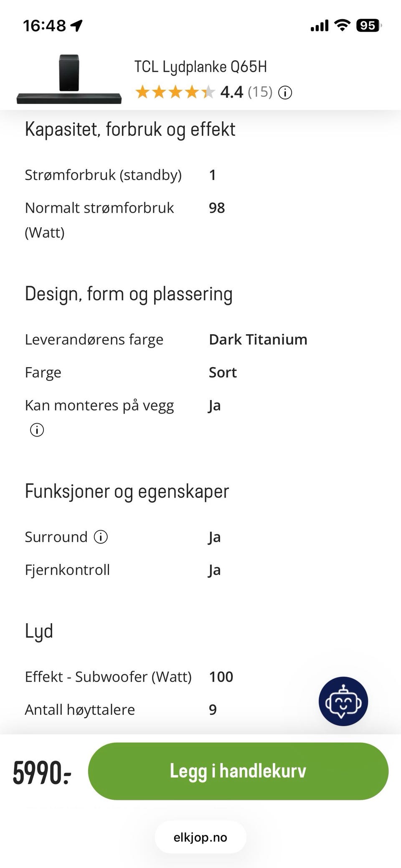Tap the location arrow in status bar
This screenshot has width=401, height=868.
[x=76, y=26]
